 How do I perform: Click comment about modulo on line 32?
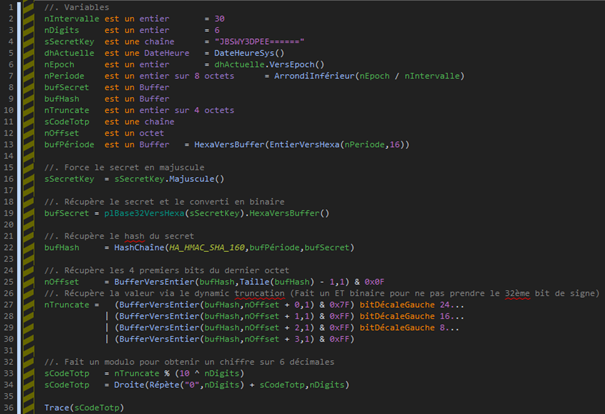tap(189, 362)
